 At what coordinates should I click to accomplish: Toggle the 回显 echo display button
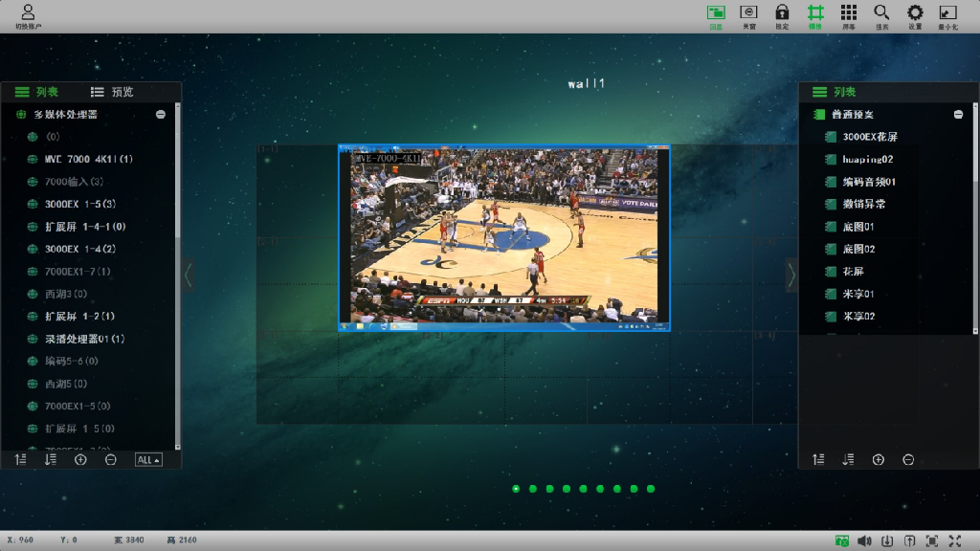[716, 17]
